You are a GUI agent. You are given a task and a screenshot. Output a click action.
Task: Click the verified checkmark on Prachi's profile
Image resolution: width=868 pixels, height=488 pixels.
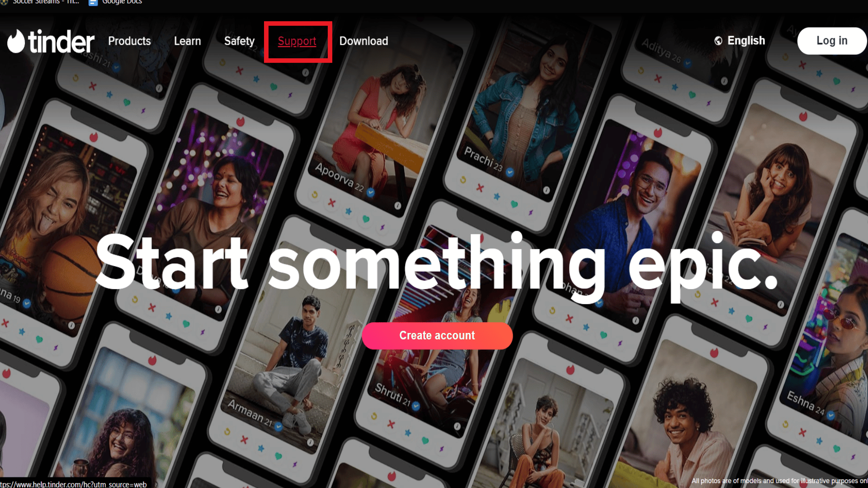point(509,172)
